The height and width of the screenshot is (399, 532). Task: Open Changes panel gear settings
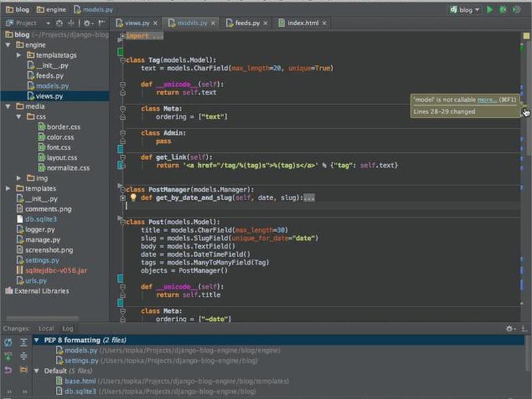pos(510,329)
